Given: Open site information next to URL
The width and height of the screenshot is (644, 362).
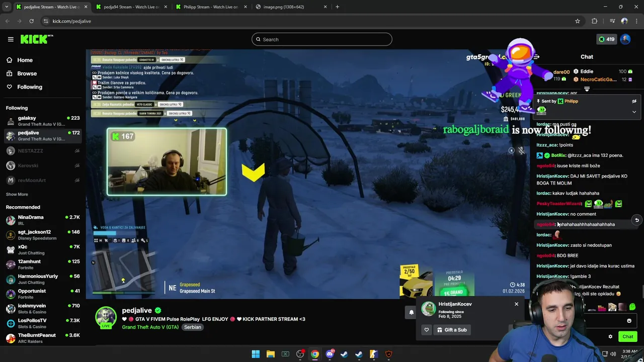Looking at the screenshot, I should [x=46, y=21].
